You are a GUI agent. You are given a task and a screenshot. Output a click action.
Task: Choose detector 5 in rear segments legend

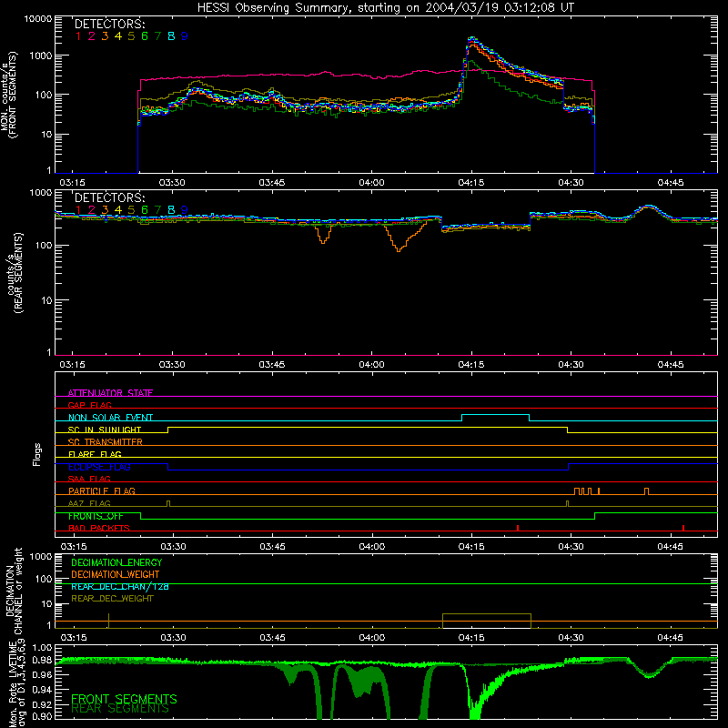(x=131, y=210)
